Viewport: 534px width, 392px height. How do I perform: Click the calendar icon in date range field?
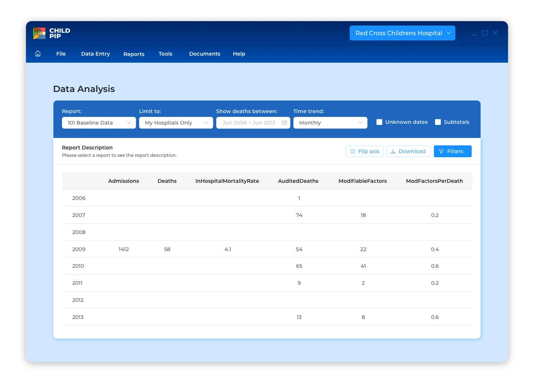[284, 123]
